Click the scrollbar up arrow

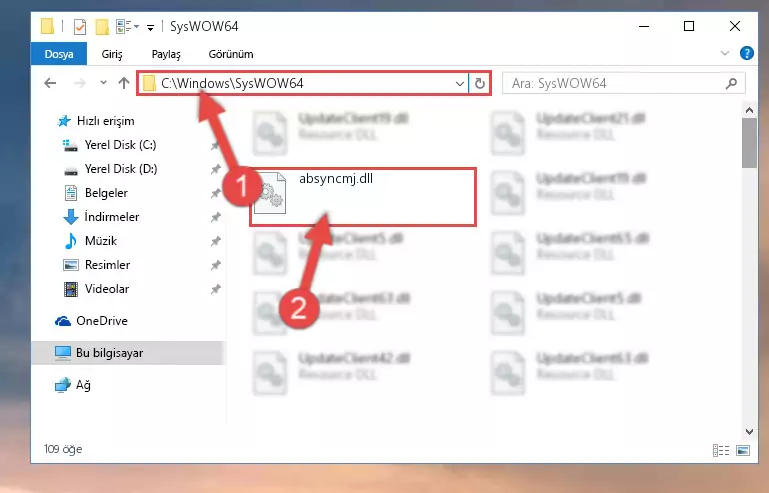click(x=749, y=110)
